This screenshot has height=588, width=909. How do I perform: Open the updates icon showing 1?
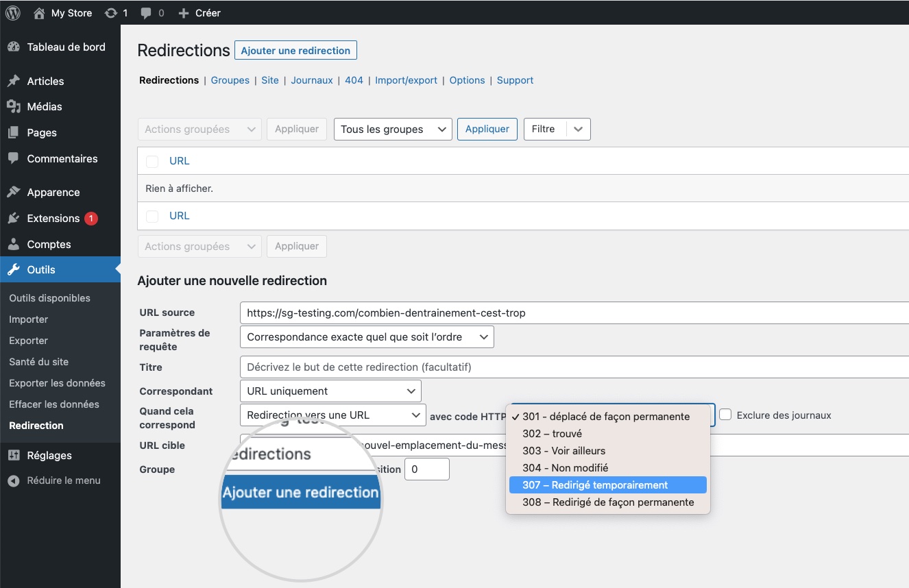[x=110, y=13]
